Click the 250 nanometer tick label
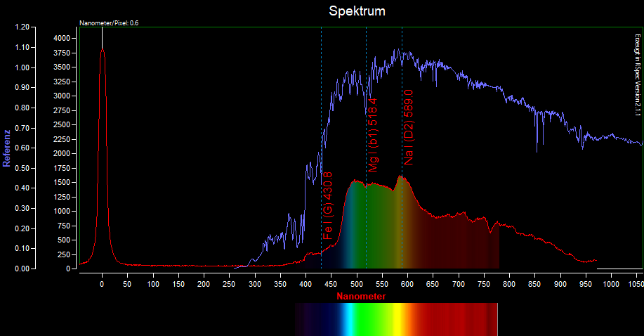 coord(230,284)
